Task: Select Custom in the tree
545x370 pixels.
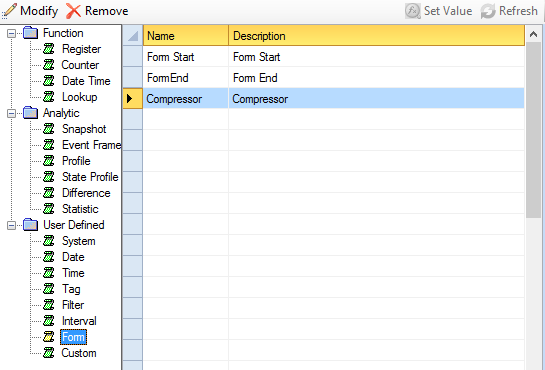Action: coord(79,353)
